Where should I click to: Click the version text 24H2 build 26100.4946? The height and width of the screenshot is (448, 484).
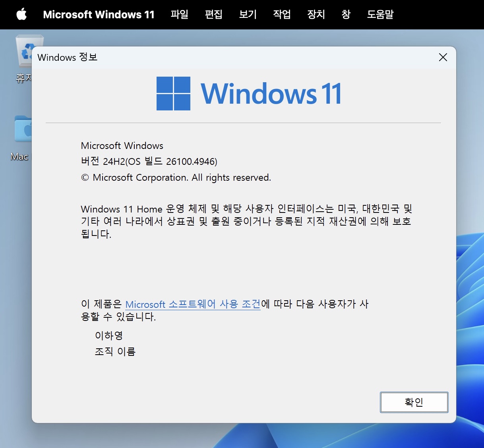(x=149, y=161)
